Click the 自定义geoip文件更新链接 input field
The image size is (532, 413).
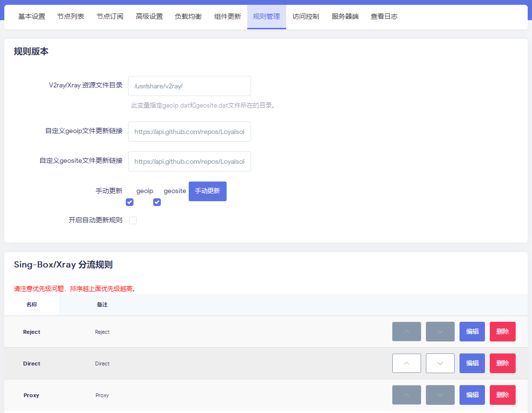(189, 132)
